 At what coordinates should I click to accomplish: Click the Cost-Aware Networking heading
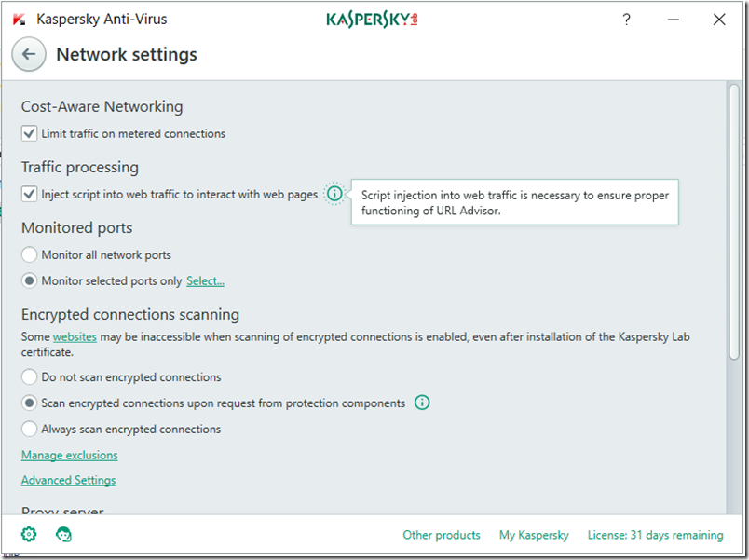102,106
